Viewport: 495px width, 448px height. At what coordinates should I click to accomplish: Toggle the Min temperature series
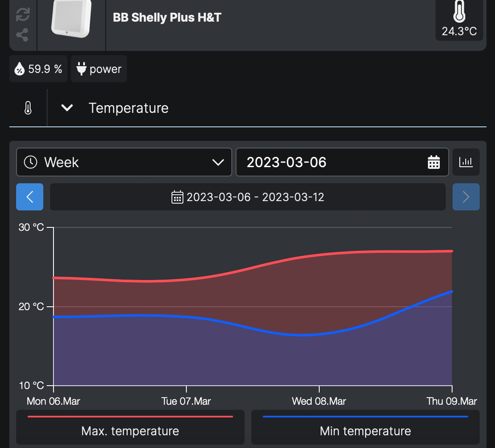pos(365,427)
